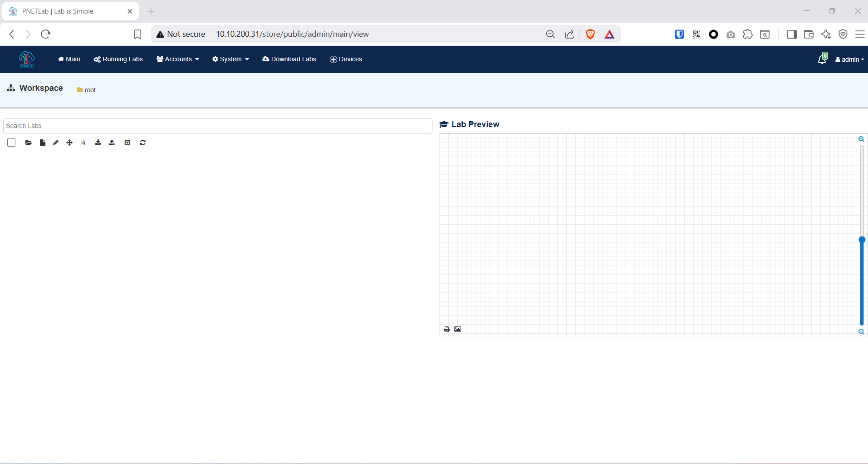Screen dimensions: 868x464
Task: Open the Devices page
Action: point(346,59)
